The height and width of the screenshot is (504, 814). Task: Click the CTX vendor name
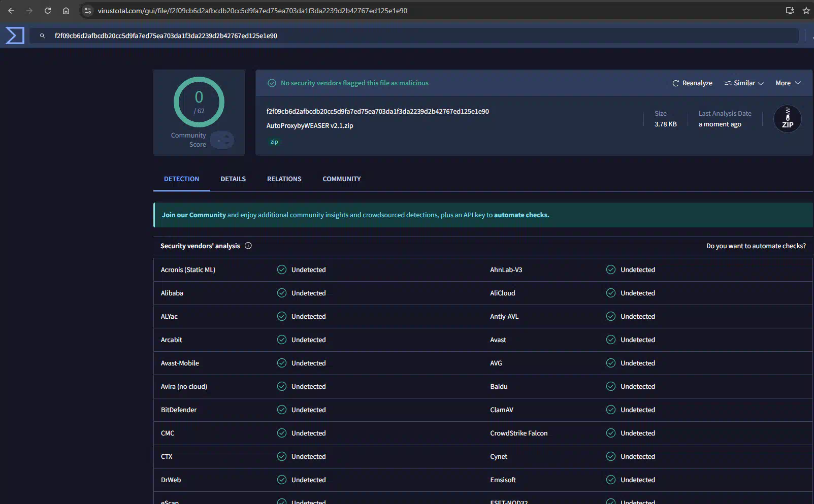point(167,457)
